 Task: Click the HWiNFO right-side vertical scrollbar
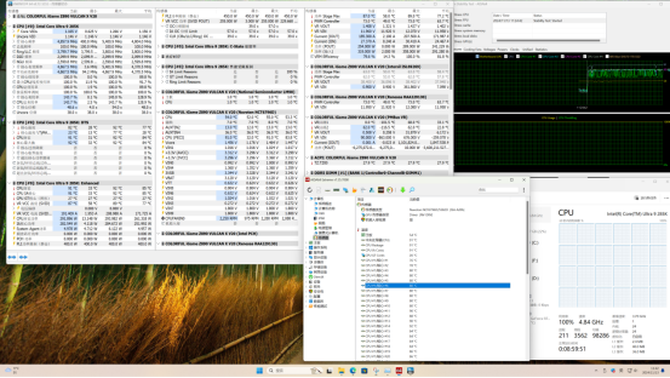[x=451, y=51]
